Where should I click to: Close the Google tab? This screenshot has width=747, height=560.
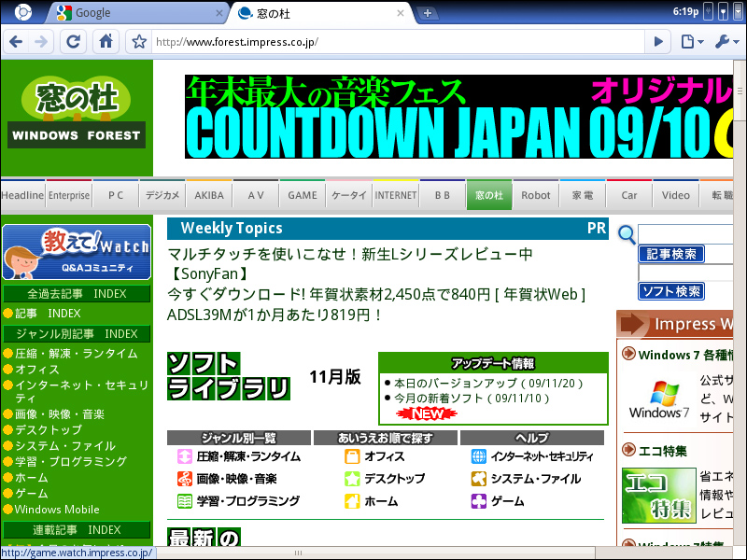click(x=219, y=13)
